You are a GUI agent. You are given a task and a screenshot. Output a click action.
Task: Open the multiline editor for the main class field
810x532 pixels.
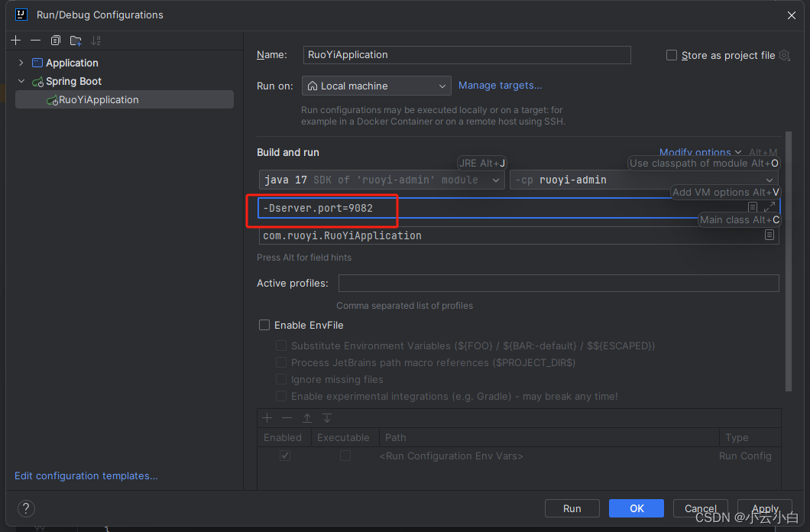click(x=769, y=235)
